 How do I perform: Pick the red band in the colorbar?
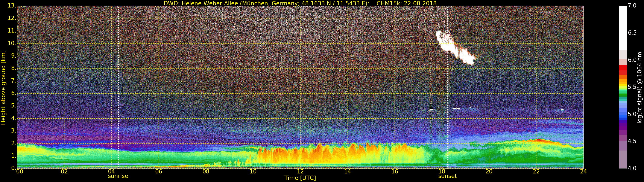(623, 68)
